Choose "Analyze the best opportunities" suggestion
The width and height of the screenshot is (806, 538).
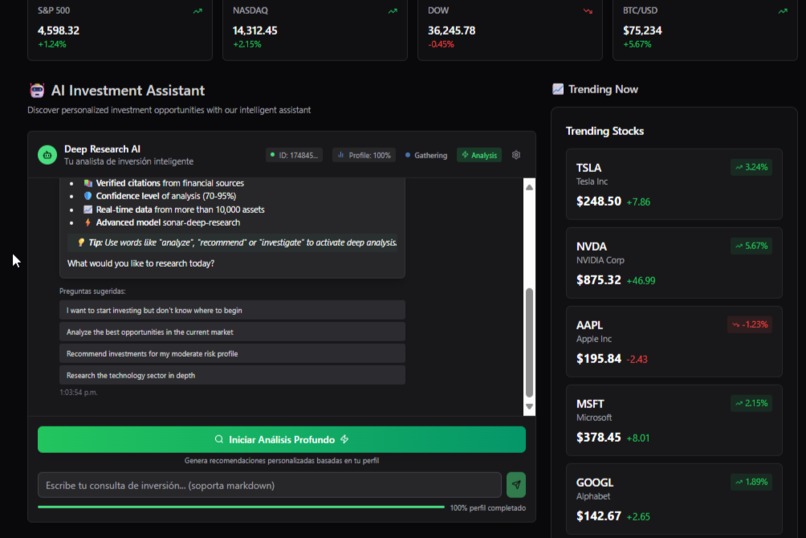pos(232,332)
